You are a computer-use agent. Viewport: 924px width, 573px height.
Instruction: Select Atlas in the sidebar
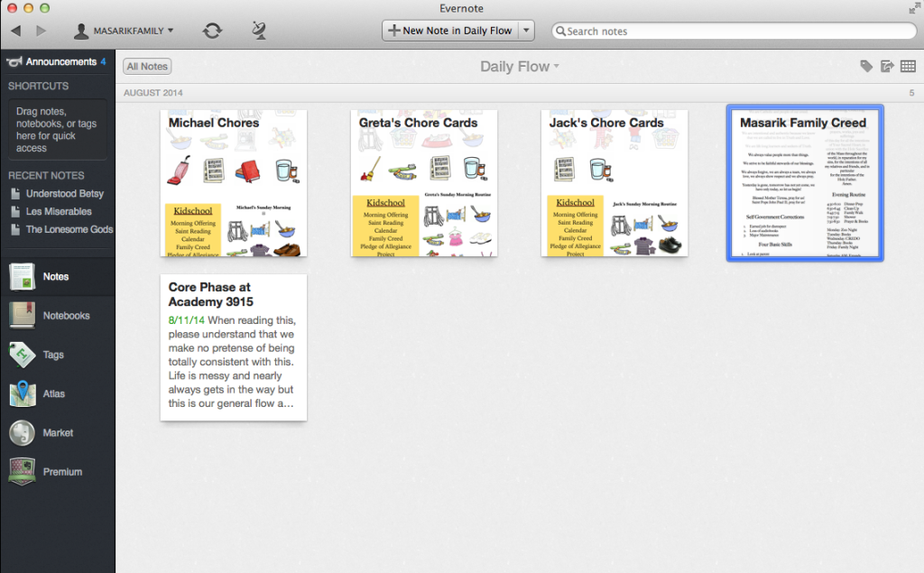click(x=58, y=393)
